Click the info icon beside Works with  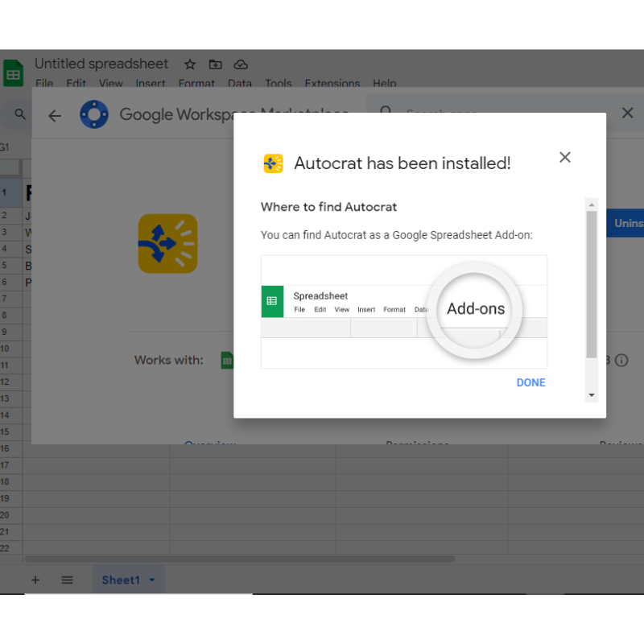(x=621, y=360)
